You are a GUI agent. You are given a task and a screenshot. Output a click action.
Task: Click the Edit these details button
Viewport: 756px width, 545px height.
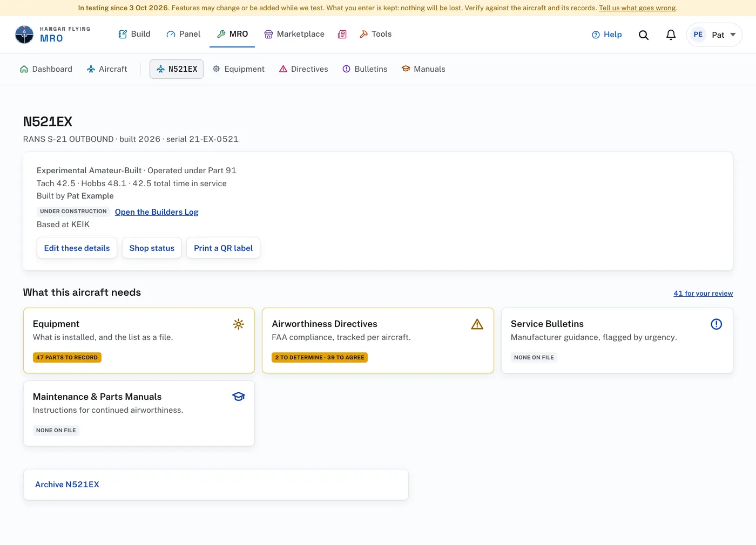point(77,248)
